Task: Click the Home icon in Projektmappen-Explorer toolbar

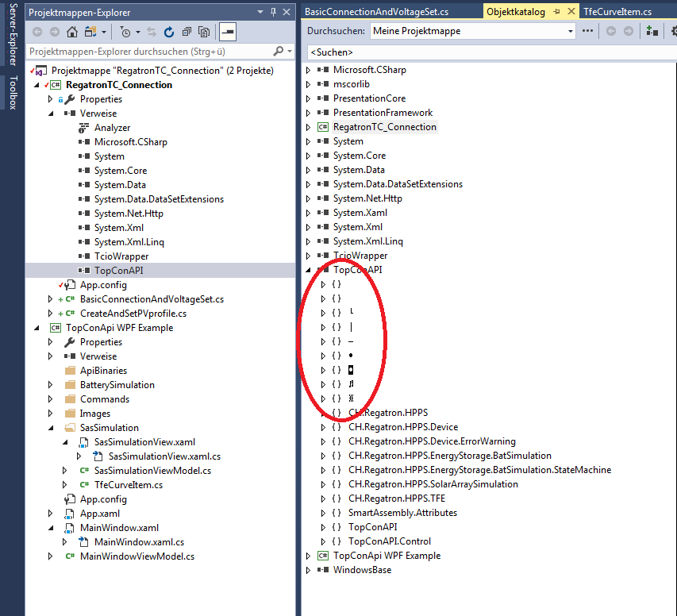Action: pos(71,33)
